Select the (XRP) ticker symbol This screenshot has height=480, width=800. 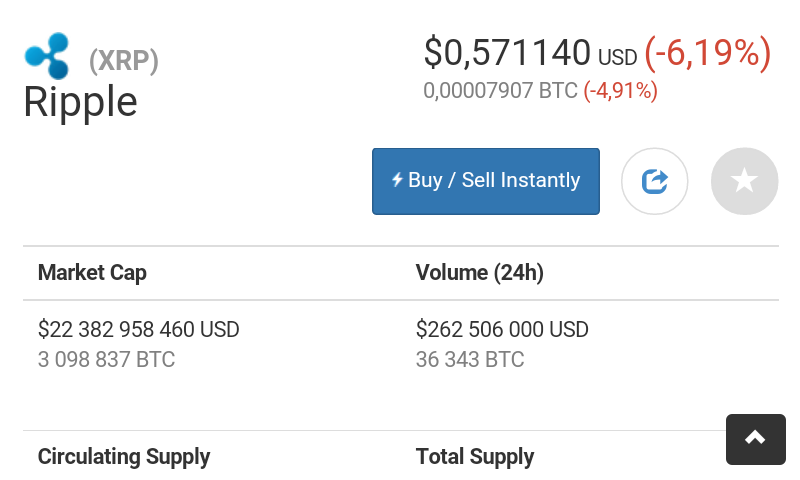[124, 61]
